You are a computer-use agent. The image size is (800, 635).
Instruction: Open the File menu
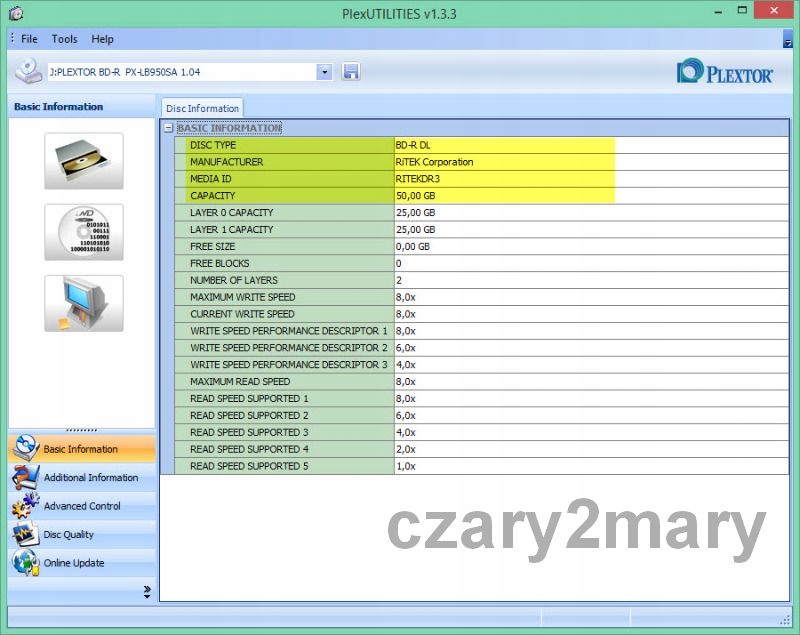tap(29, 39)
